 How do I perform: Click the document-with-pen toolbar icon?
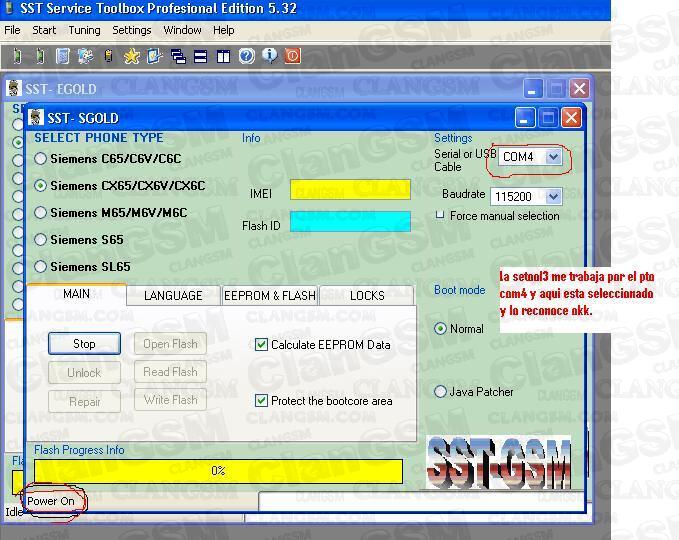tap(155, 56)
